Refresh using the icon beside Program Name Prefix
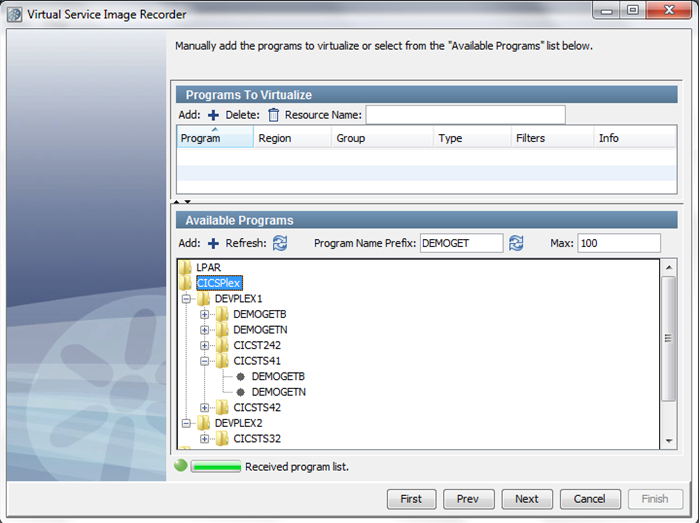This screenshot has width=700, height=523. coord(516,243)
